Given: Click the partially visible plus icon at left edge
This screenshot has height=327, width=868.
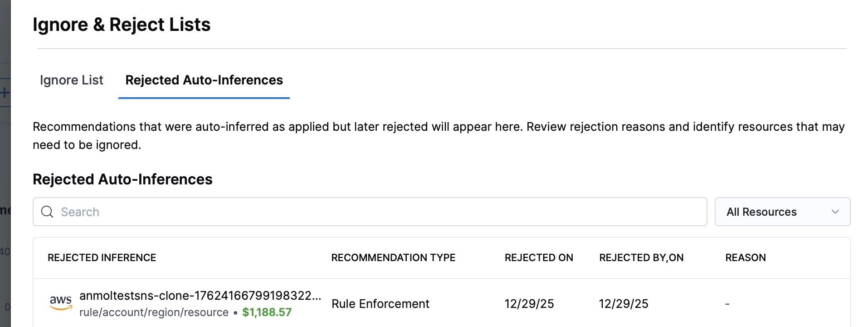Looking at the screenshot, I should [x=5, y=93].
